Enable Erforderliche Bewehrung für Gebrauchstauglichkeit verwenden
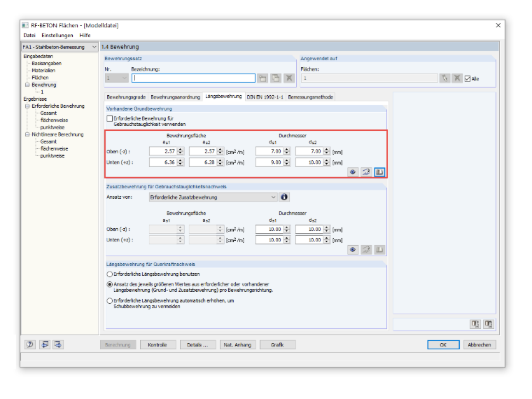This screenshot has width=532, height=399. (x=110, y=119)
